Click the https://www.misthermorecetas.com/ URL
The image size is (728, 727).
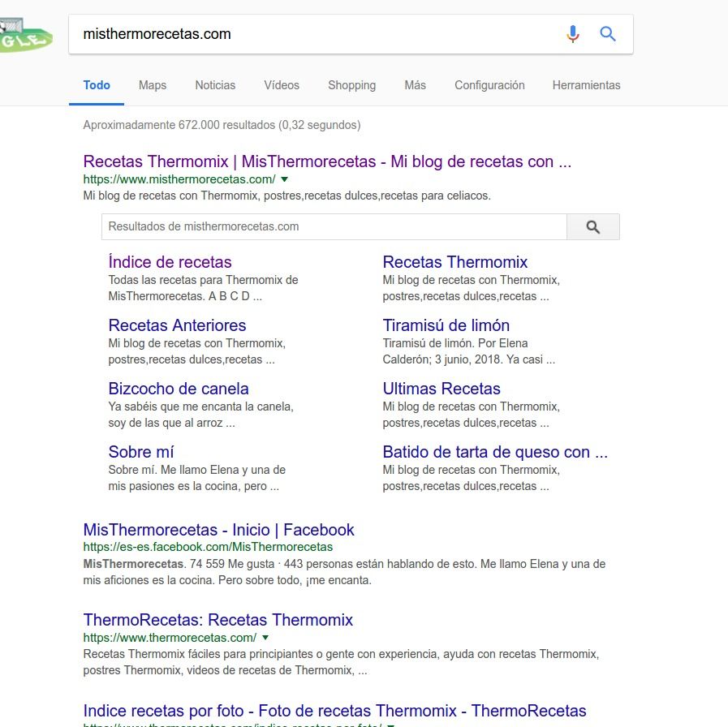(179, 179)
